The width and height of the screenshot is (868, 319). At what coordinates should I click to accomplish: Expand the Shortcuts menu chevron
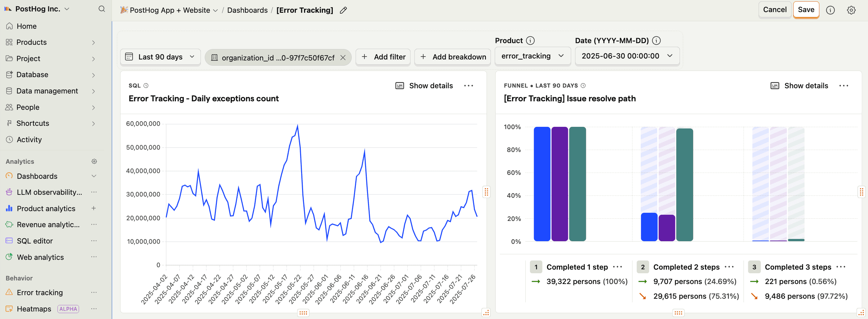click(94, 124)
